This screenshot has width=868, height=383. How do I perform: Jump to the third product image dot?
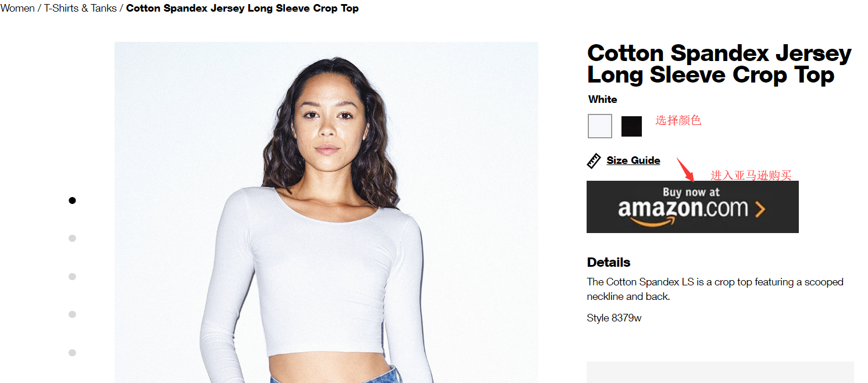tap(72, 277)
